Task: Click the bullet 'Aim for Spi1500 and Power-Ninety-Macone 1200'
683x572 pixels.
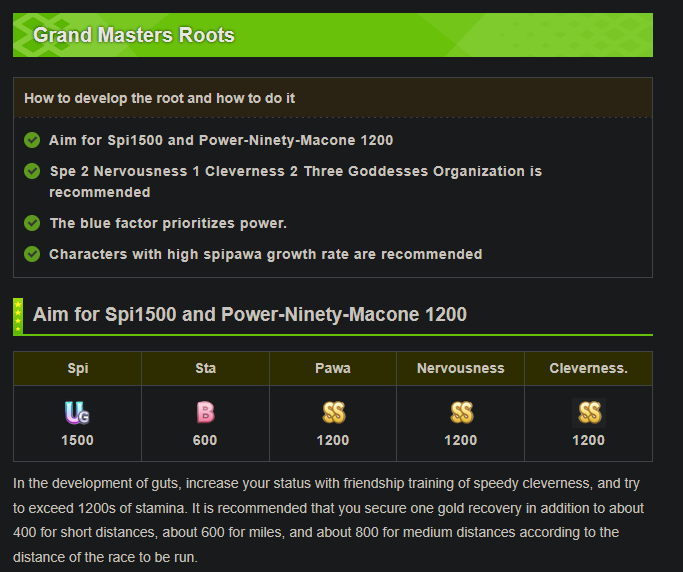Action: point(221,140)
